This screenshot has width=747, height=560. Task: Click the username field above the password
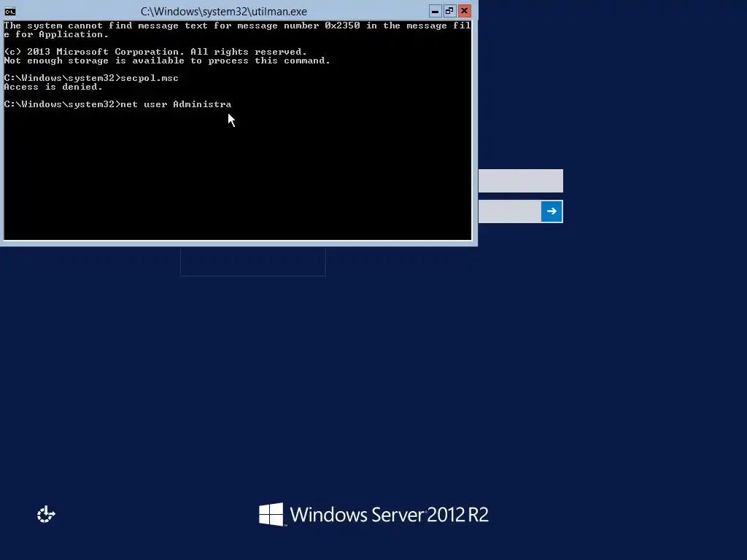pos(521,181)
